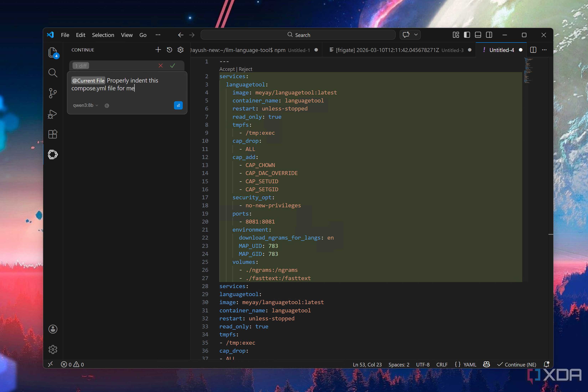
Task: Switch to the frigate Untitled-3 tab
Action: [x=399, y=50]
